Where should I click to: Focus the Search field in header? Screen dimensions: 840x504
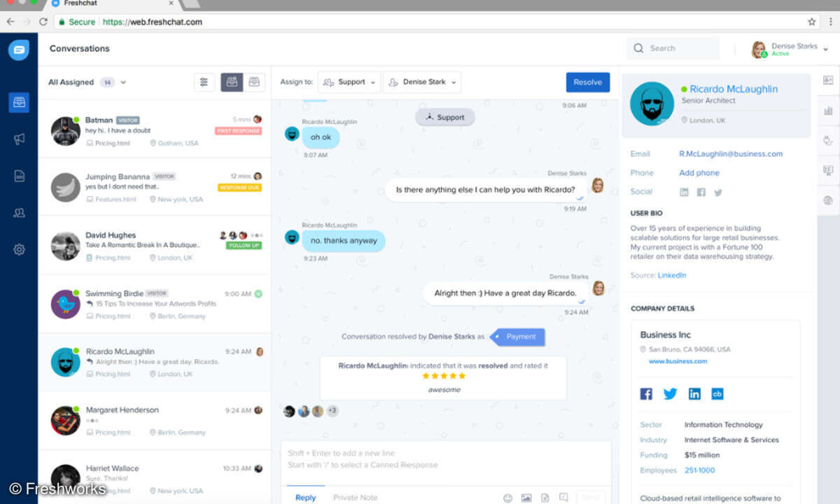point(673,48)
